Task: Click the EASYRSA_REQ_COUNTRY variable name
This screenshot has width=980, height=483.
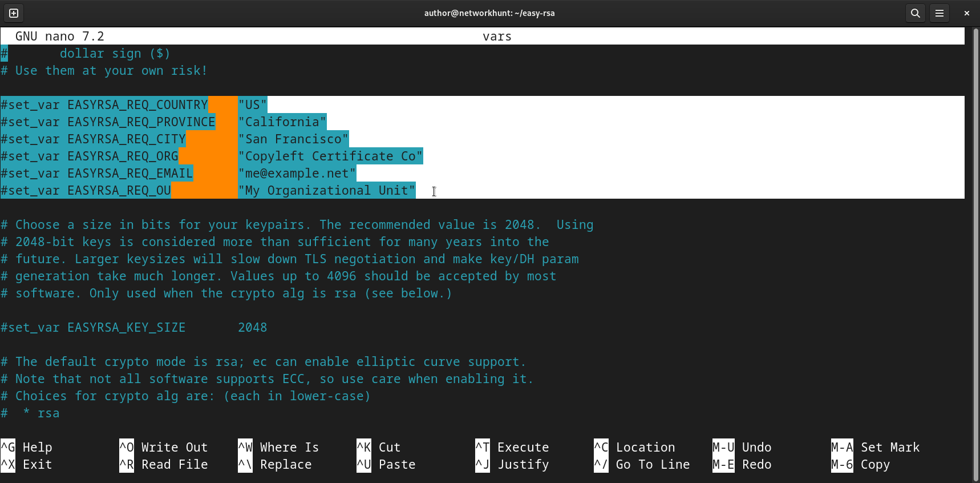Action: 137,105
